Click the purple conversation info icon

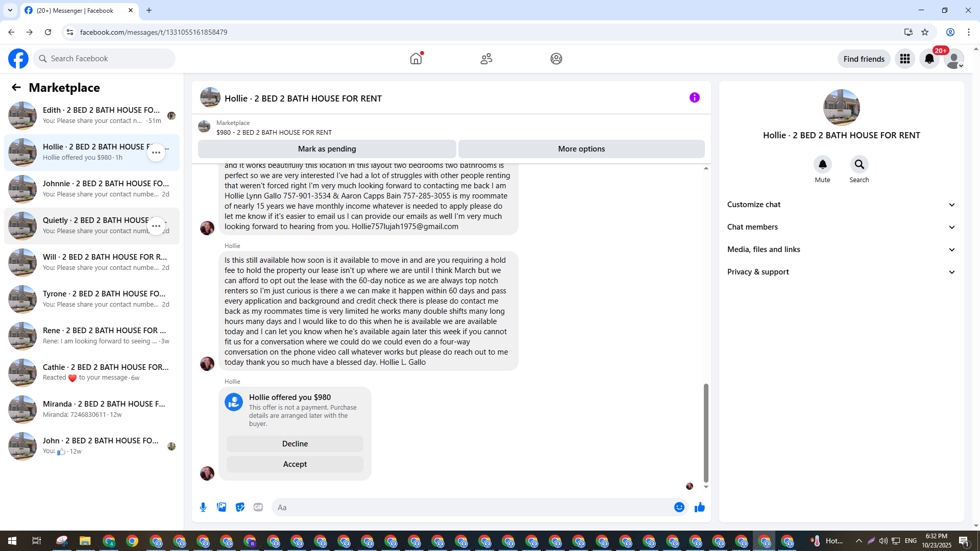[x=694, y=97]
